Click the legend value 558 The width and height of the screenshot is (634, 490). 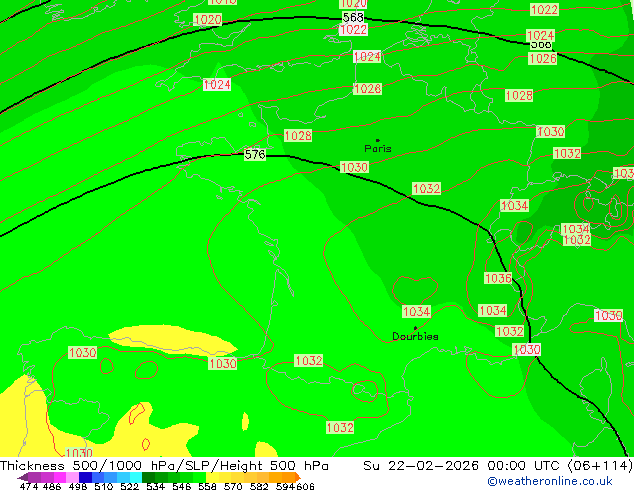207,486
